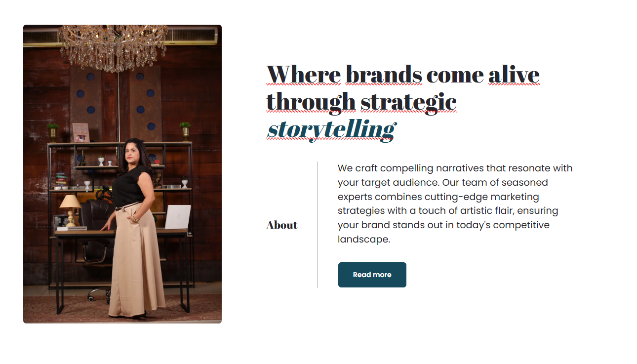Click the word "through" in the headline
Image resolution: width=637 pixels, height=364 pixels.
click(x=311, y=102)
